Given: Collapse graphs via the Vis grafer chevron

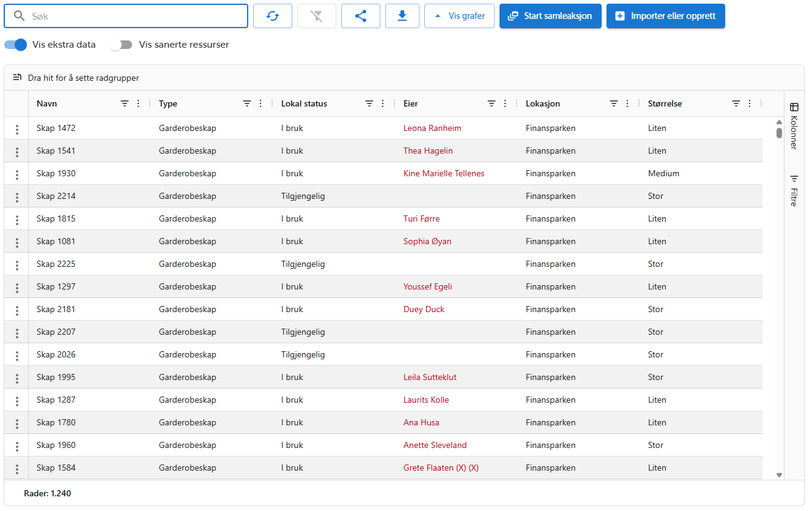Looking at the screenshot, I should 437,15.
